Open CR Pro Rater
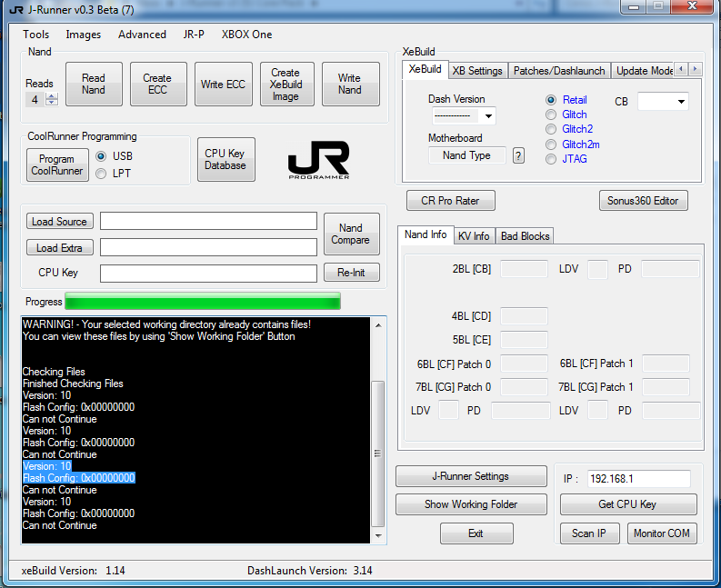721x588 pixels. point(451,201)
